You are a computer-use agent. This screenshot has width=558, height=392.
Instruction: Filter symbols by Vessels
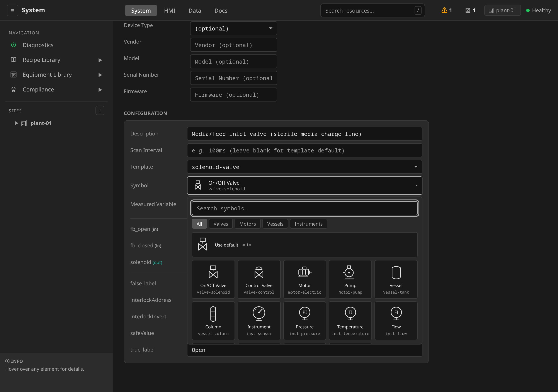[x=275, y=224]
